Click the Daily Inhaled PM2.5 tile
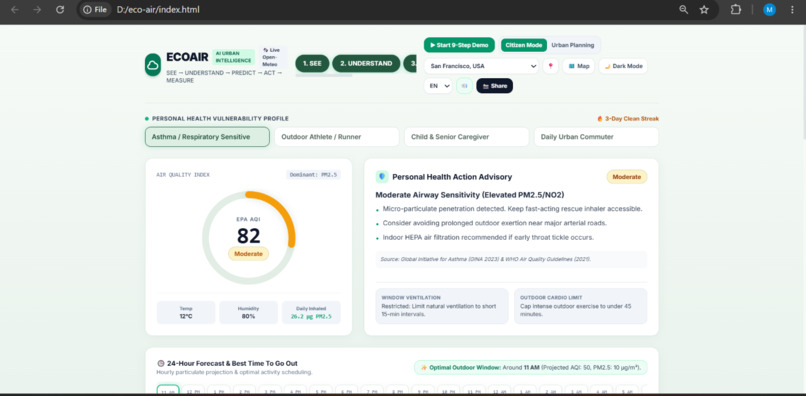 [311, 313]
